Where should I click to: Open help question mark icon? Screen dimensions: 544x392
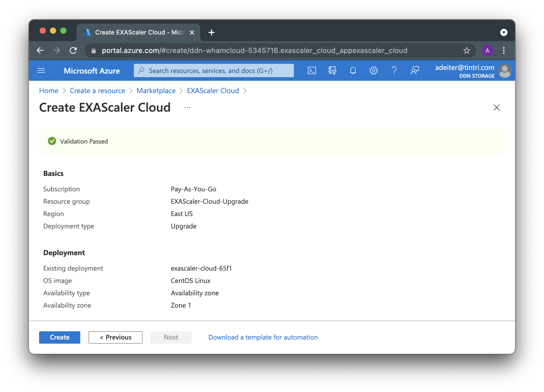(x=394, y=70)
